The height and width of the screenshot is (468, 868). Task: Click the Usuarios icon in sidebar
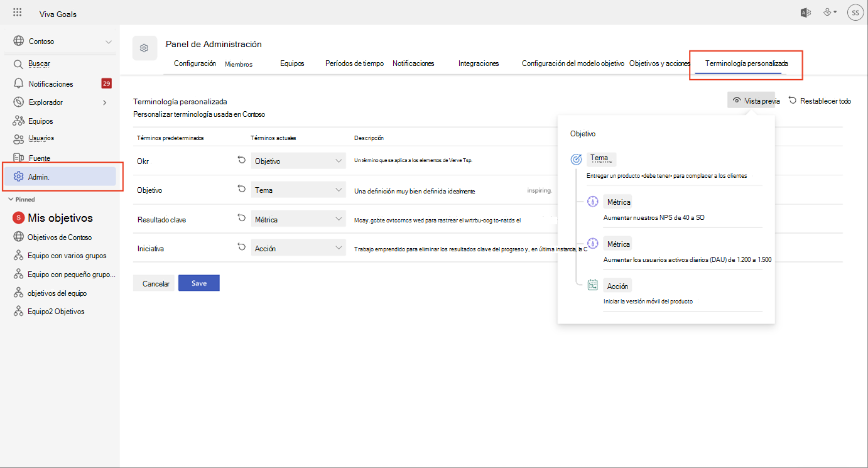[19, 138]
